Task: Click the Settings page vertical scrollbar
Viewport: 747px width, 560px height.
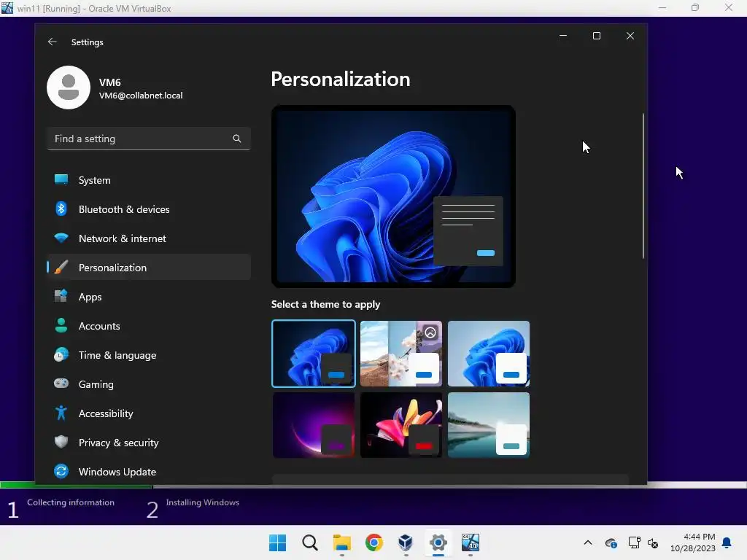Action: click(x=643, y=186)
